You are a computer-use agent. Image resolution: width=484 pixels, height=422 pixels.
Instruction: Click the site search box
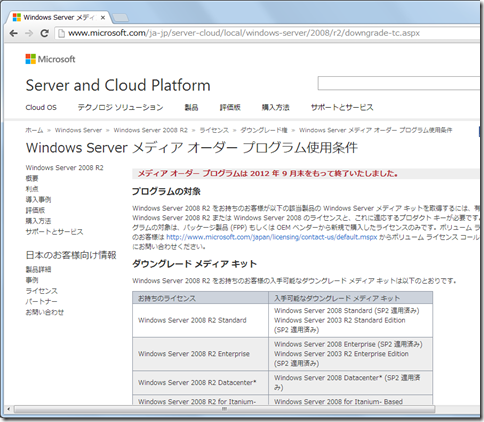[399, 83]
